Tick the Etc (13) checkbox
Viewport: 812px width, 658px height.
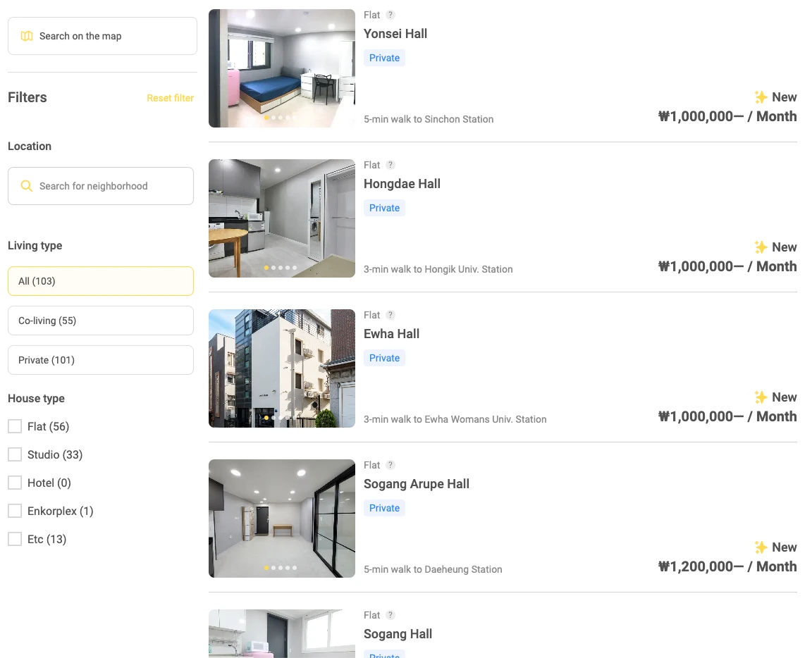pyautogui.click(x=15, y=539)
